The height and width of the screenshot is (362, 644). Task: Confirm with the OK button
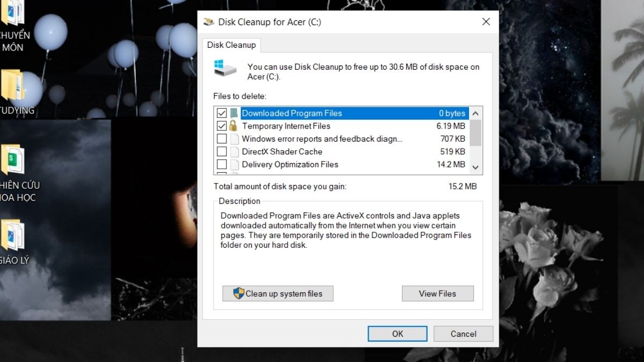[398, 334]
